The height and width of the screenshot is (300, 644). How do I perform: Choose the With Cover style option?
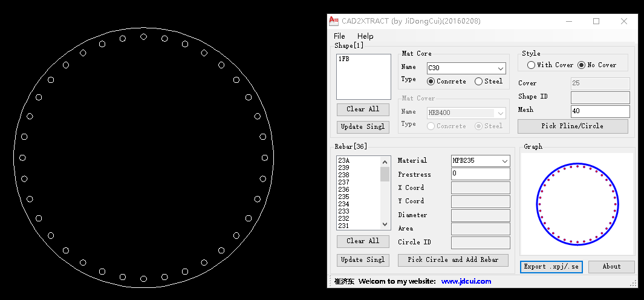tap(550, 65)
